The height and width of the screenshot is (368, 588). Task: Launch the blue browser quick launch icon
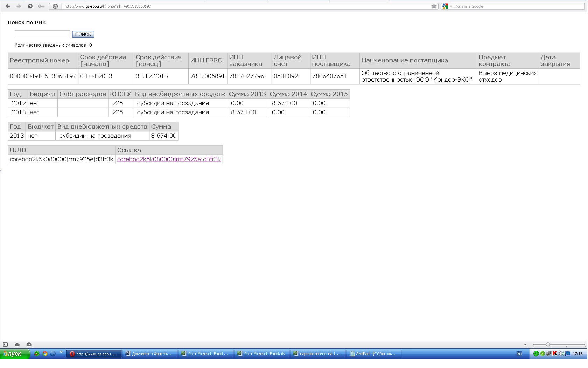53,354
